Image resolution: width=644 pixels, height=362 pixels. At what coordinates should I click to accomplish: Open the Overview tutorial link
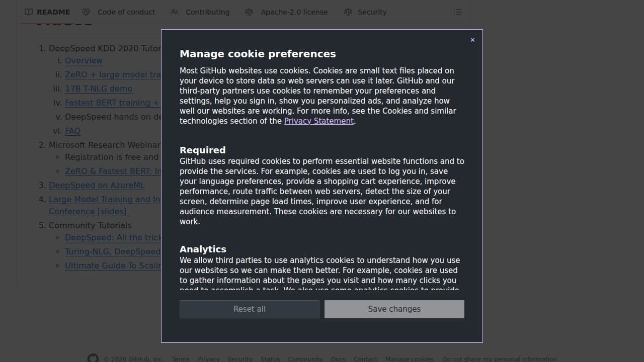point(84,61)
